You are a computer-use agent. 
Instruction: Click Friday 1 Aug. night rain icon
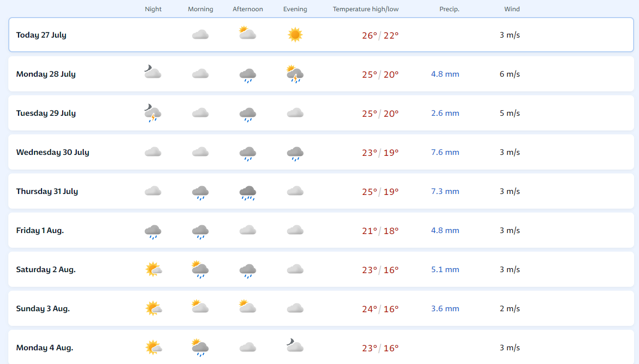coord(153,231)
